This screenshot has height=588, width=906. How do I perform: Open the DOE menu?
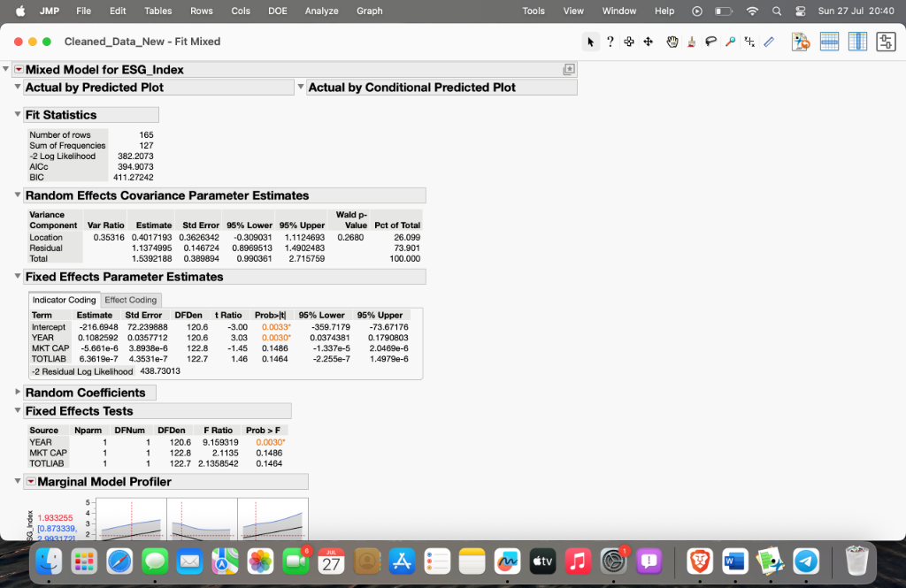pyautogui.click(x=277, y=11)
